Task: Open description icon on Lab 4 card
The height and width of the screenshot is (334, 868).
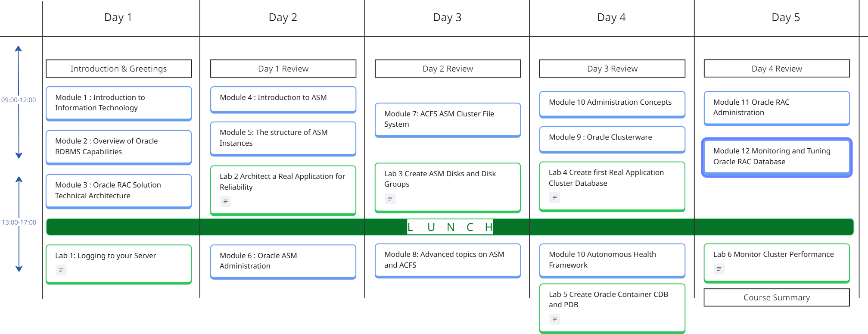Action: coord(554,197)
